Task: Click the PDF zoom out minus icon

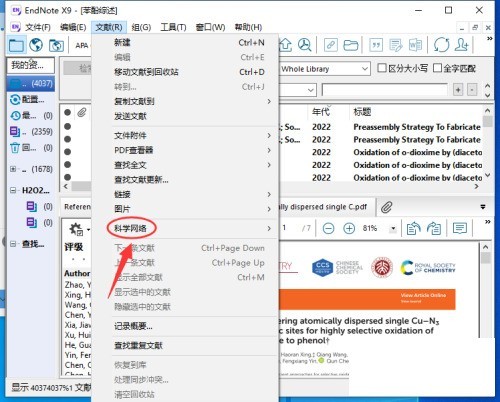Action: pos(329,228)
